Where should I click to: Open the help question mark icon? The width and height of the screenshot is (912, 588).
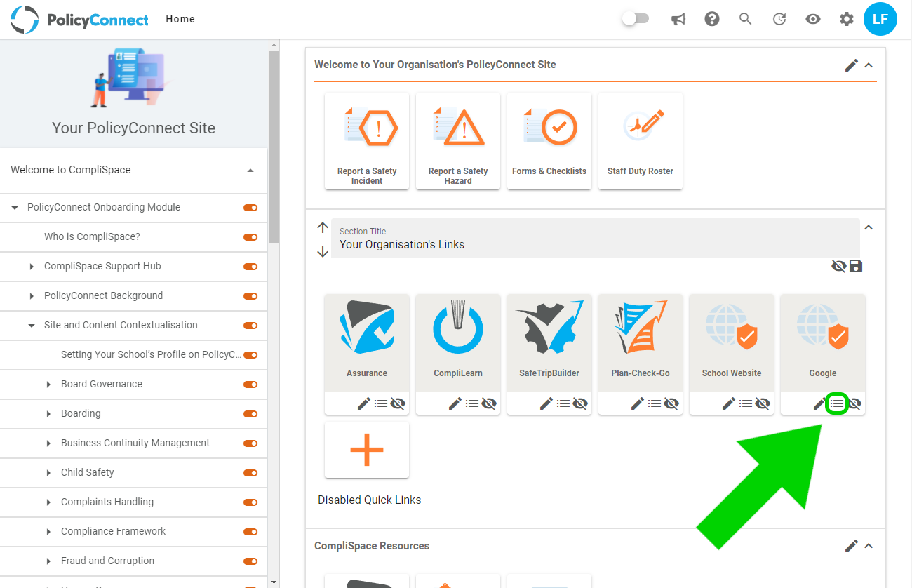tap(712, 20)
